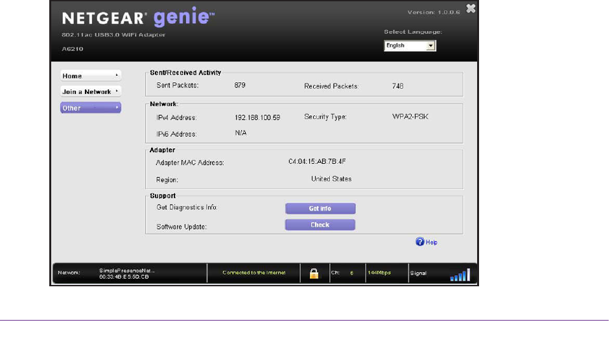Select the Other menu tab

tap(91, 108)
